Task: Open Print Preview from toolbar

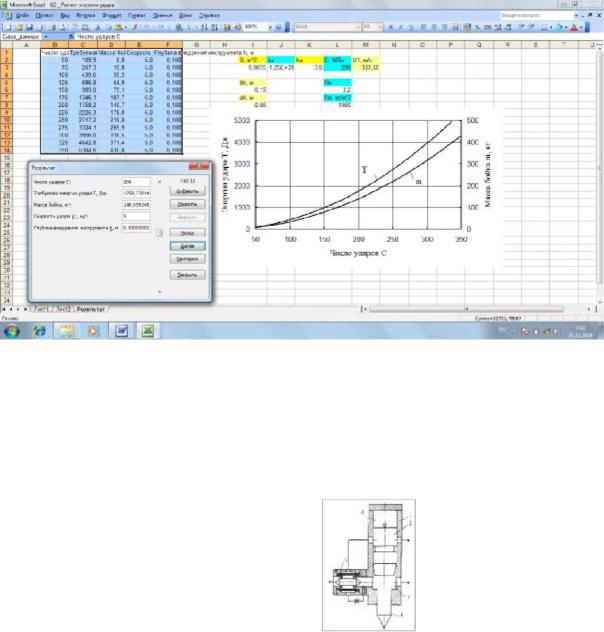Action: click(63, 27)
